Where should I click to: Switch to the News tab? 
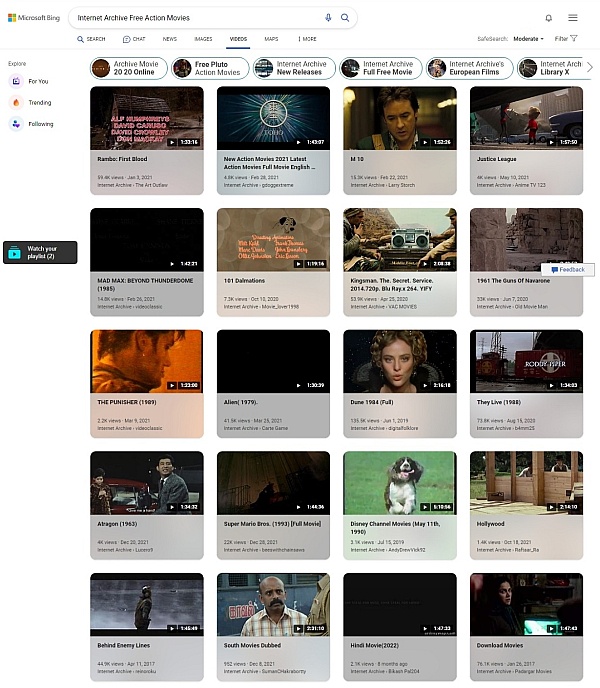[169, 39]
